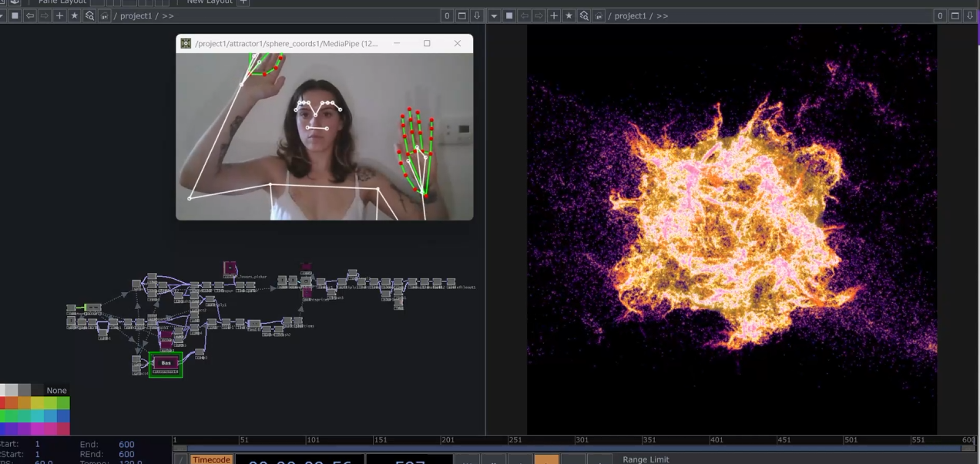Click the stop square icon in left pane bar

click(x=15, y=15)
